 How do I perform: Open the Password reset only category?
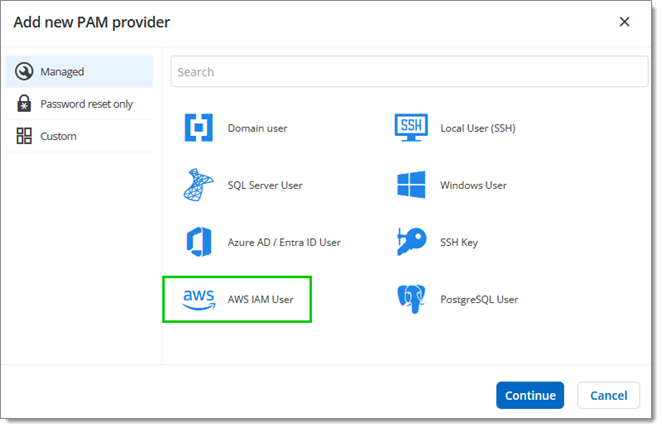(x=85, y=104)
